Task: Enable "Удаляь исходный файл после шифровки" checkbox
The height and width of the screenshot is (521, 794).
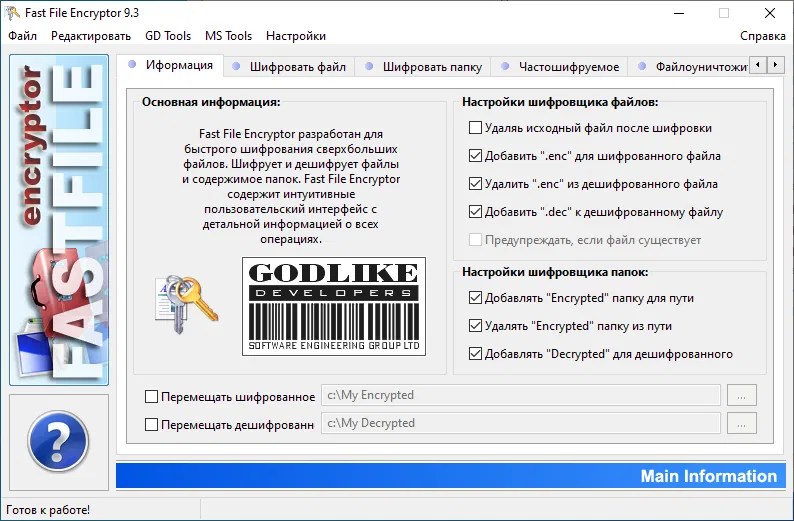Action: click(475, 128)
